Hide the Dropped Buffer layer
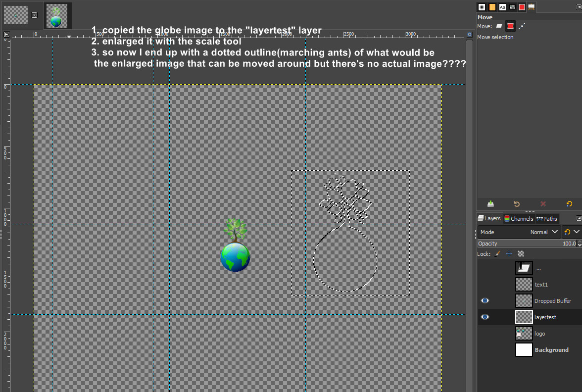The image size is (582, 392). pyautogui.click(x=485, y=301)
